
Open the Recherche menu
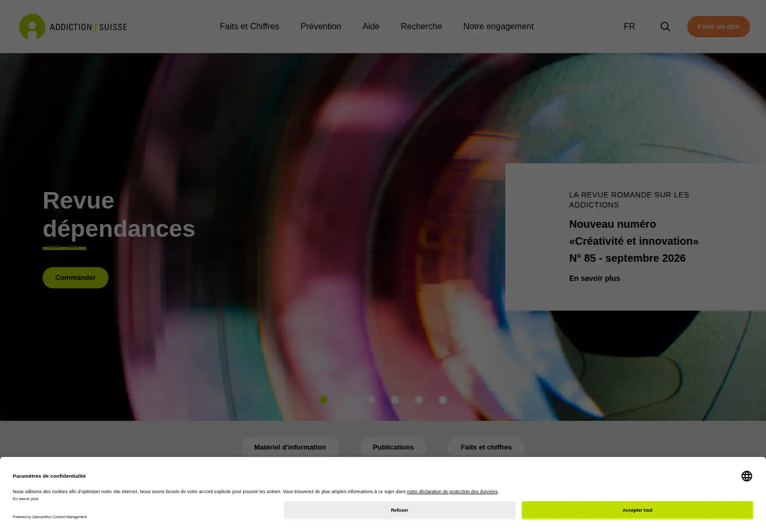(421, 27)
